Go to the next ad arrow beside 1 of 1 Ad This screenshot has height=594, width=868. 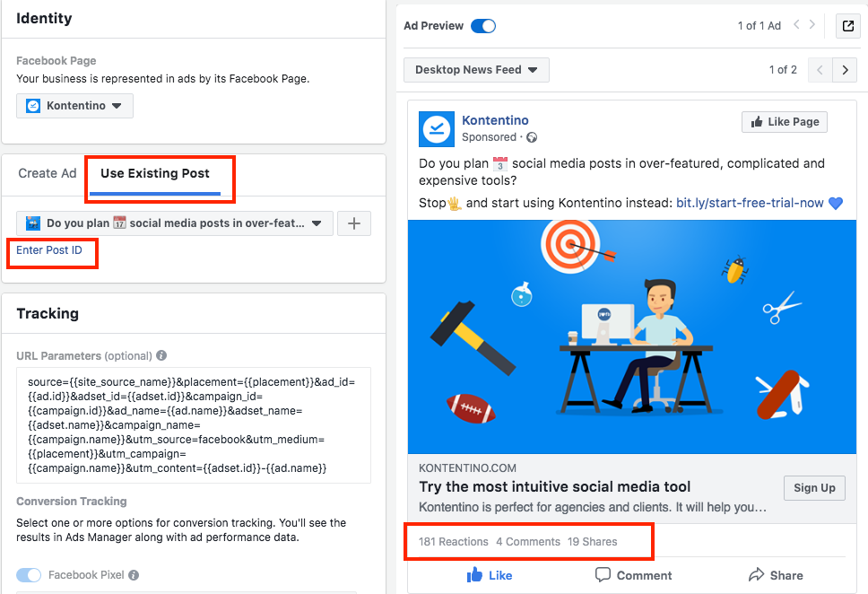tap(812, 25)
